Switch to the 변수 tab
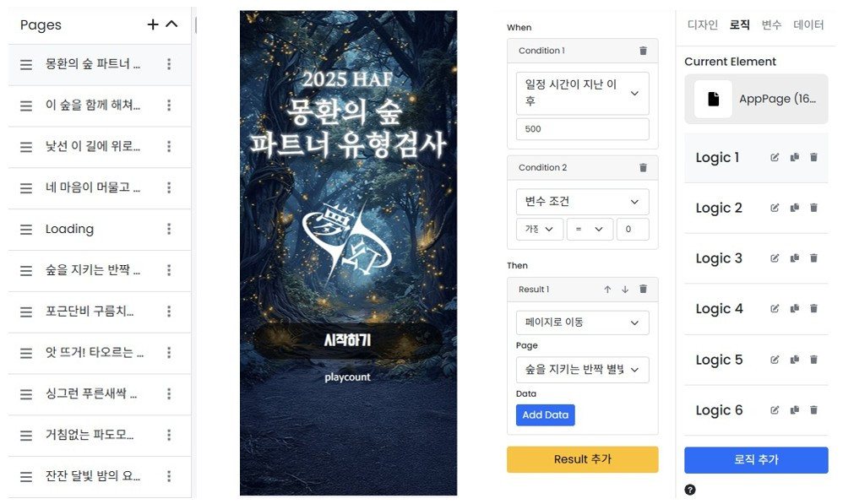This screenshot has height=504, width=843. click(x=771, y=24)
